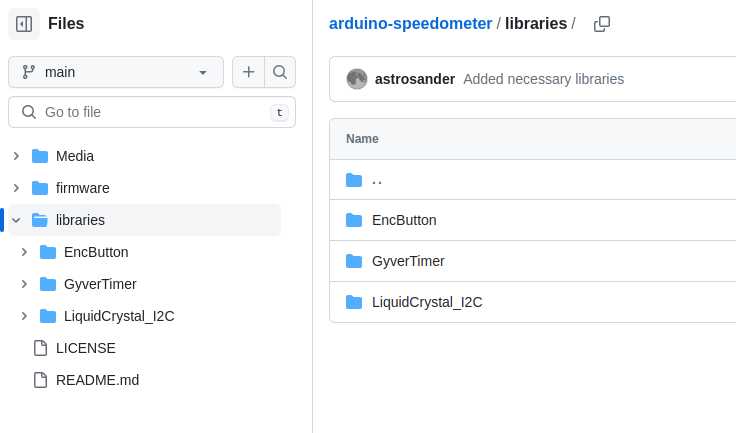Open the astrosander author link
Viewport: 736px width, 433px height.
tap(415, 79)
